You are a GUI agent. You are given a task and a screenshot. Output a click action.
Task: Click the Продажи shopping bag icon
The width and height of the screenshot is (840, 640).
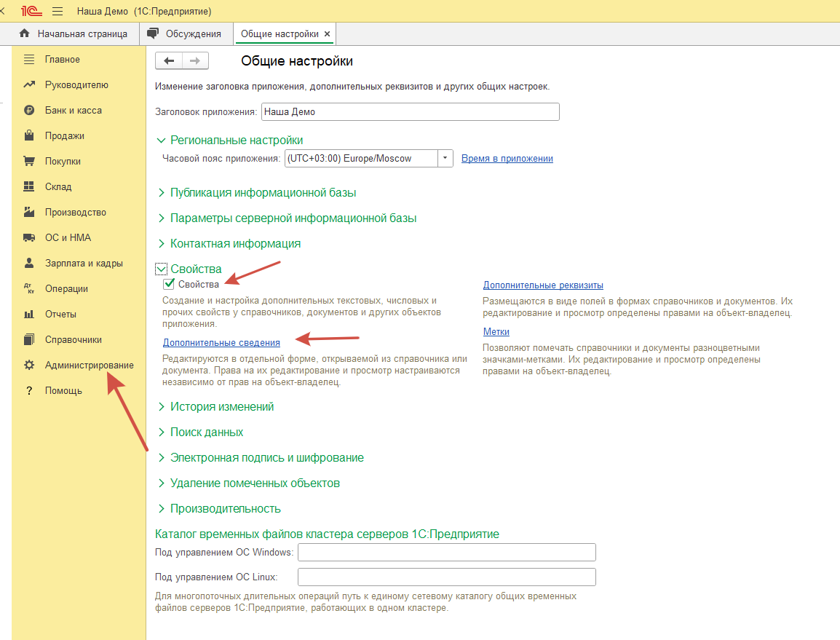[29, 136]
